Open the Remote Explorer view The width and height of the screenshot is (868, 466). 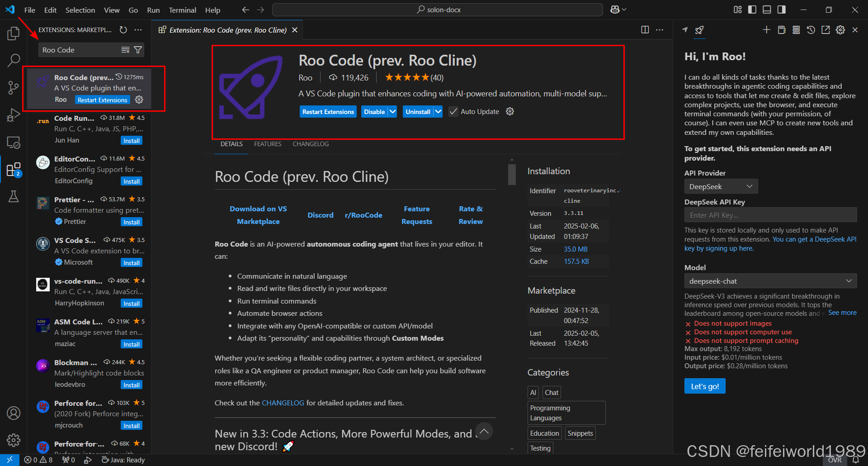coord(14,143)
